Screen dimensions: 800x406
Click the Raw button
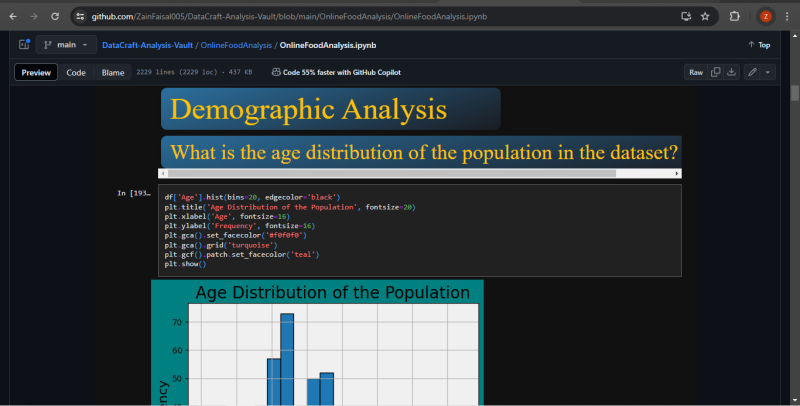(x=696, y=72)
